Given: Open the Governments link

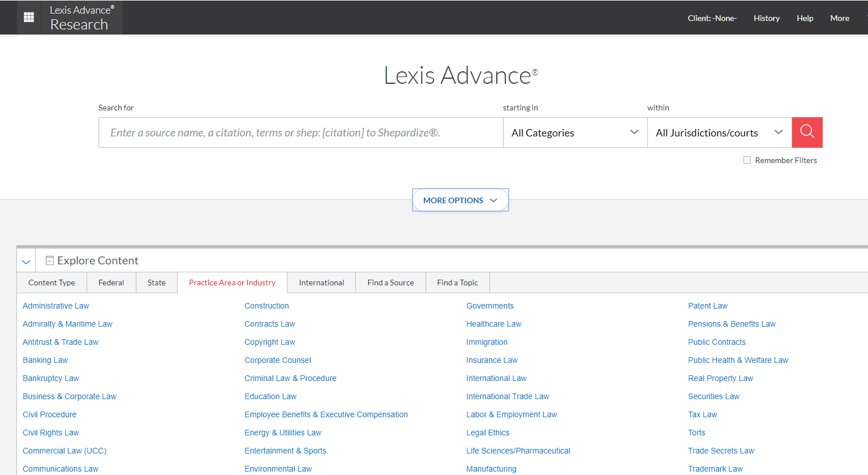Looking at the screenshot, I should (490, 306).
